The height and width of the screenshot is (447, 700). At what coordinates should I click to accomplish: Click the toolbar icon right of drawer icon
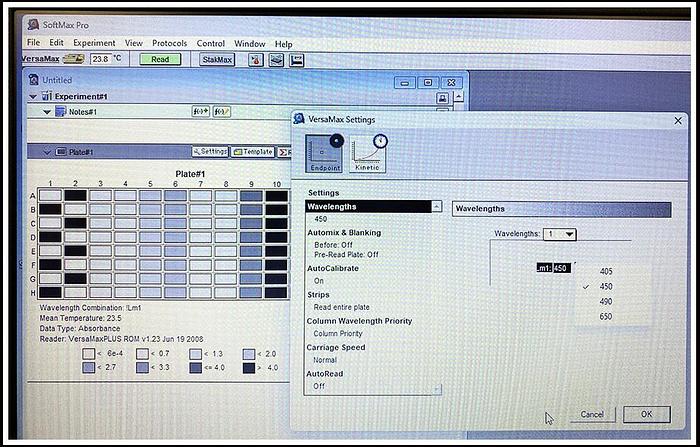[296, 60]
